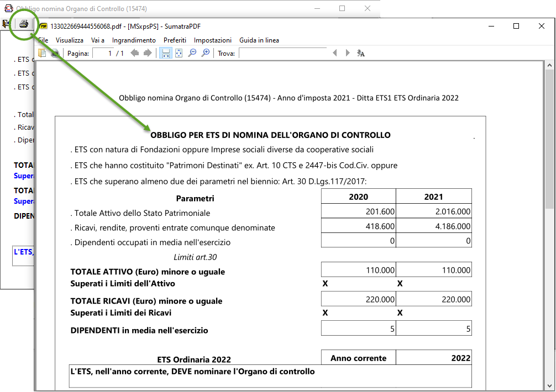Maximize the SumatraPDF window
The image size is (556, 392).
click(516, 26)
